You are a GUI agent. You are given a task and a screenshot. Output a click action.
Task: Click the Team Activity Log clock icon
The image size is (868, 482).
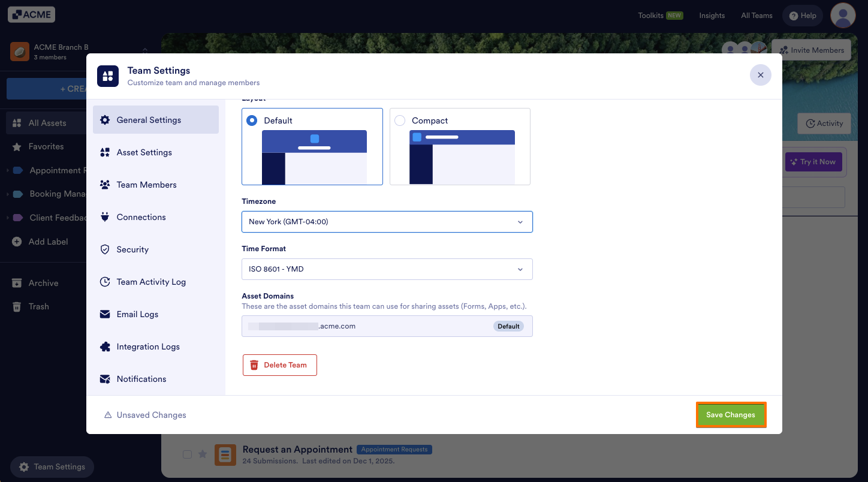[105, 282]
